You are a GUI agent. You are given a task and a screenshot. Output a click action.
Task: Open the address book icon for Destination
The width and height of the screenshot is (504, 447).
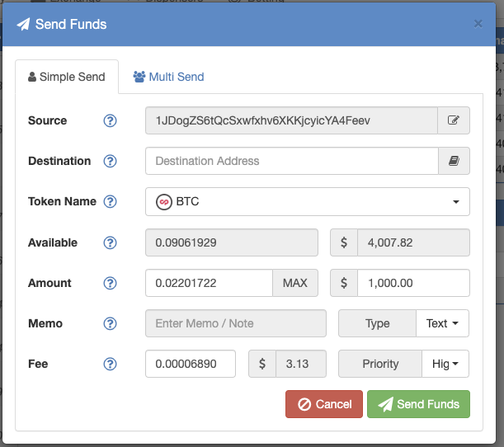point(454,161)
